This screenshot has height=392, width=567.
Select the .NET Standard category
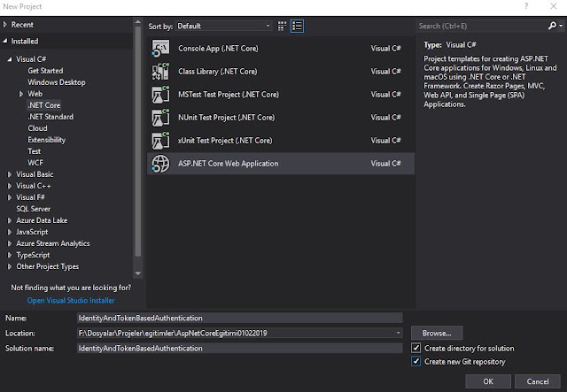(50, 117)
